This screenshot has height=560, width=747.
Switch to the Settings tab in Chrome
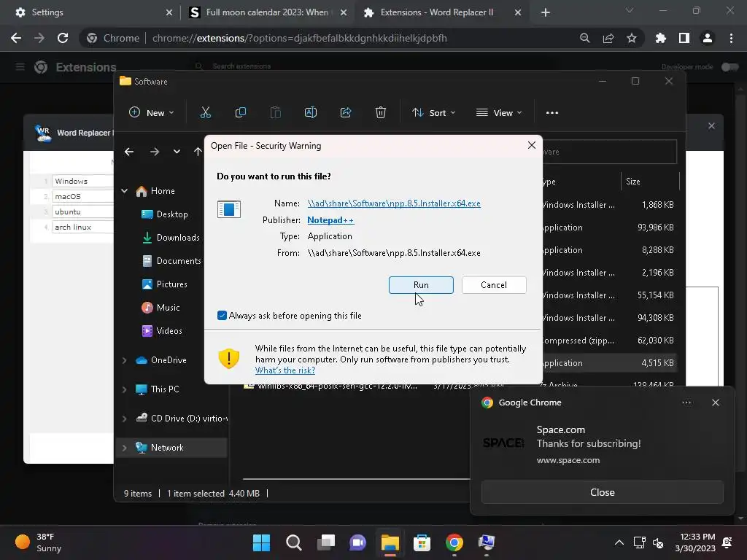(x=90, y=12)
